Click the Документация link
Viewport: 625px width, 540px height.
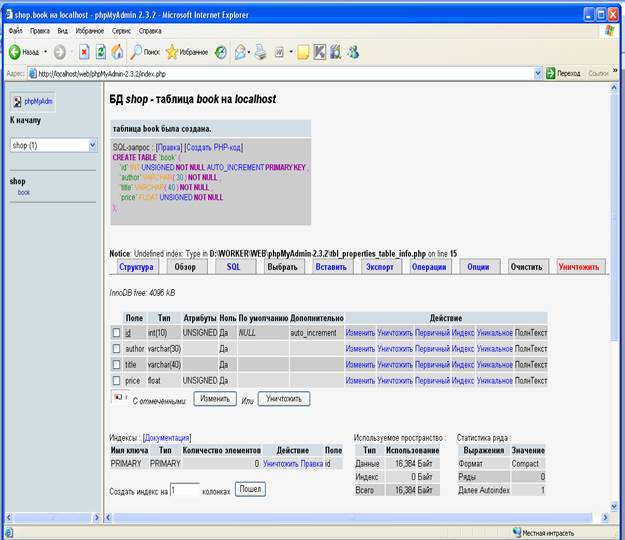[167, 438]
